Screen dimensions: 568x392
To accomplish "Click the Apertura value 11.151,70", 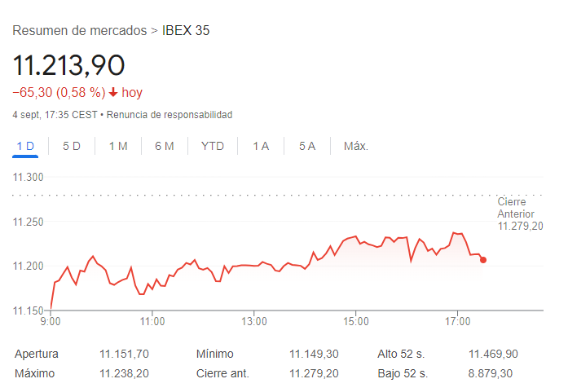I will pyautogui.click(x=124, y=354).
